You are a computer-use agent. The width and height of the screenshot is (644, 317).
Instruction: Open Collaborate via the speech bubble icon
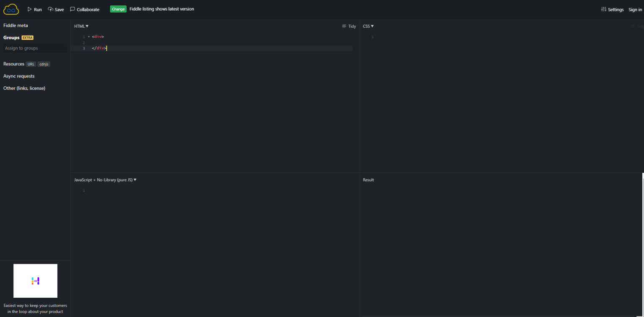tap(73, 9)
